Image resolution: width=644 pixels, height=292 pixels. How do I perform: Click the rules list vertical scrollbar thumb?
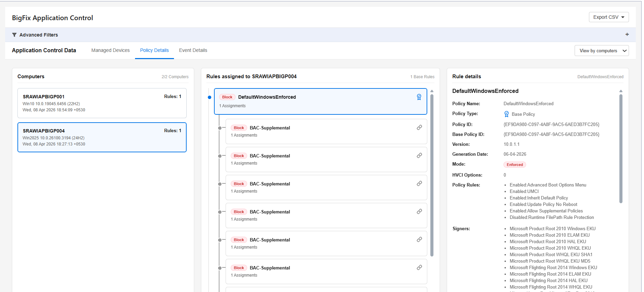432,175
